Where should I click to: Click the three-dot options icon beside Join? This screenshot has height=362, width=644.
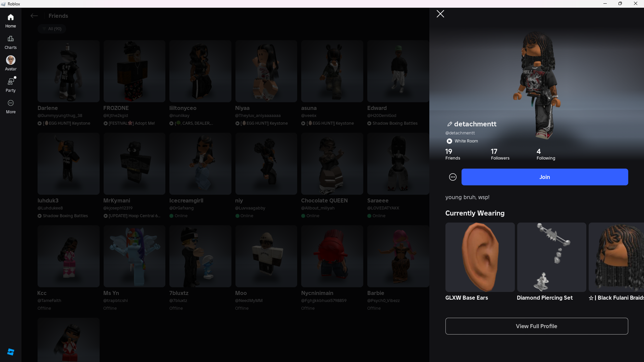pyautogui.click(x=453, y=177)
